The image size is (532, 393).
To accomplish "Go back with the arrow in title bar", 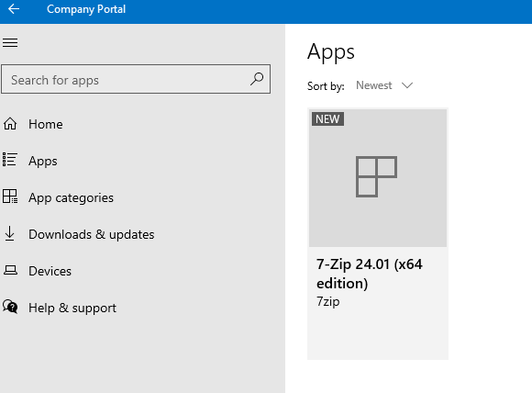I will [14, 9].
